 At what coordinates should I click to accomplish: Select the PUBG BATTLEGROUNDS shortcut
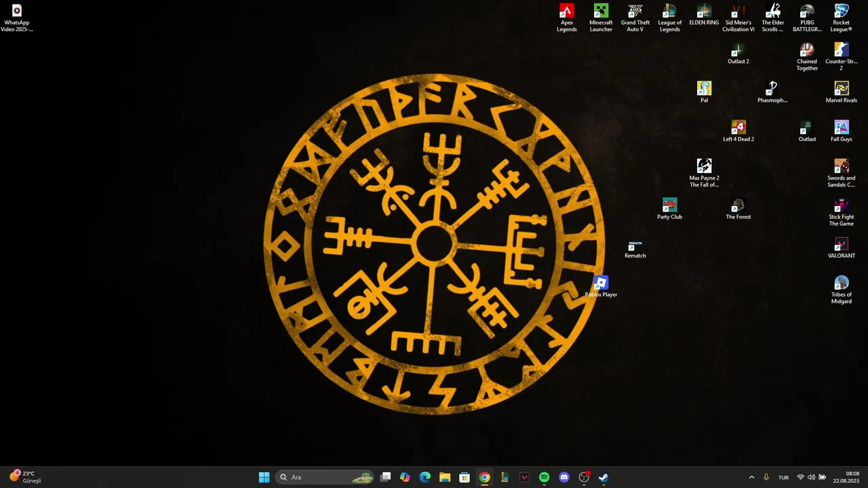(x=807, y=18)
